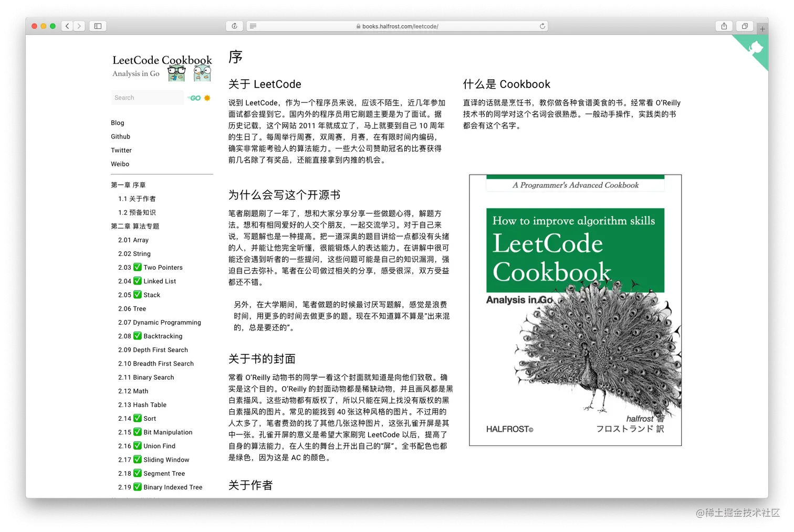Select 2.06 Tree entry
This screenshot has width=794, height=532.
tap(132, 308)
